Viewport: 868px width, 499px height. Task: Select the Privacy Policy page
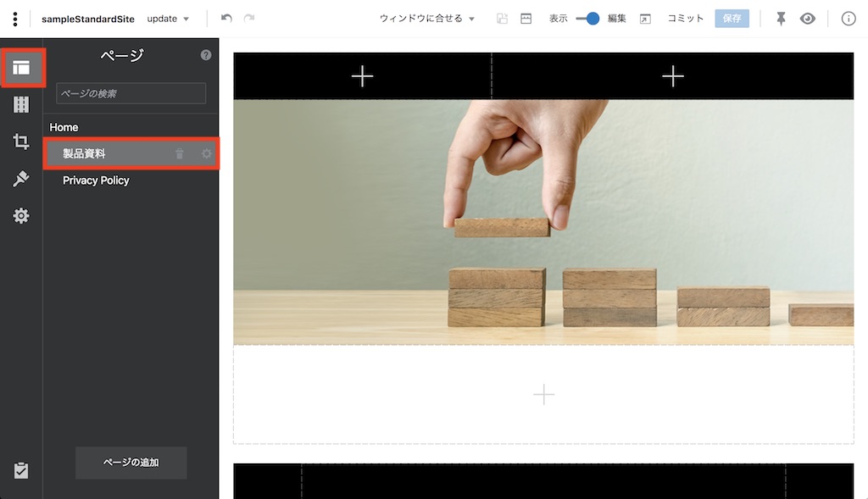click(x=96, y=180)
